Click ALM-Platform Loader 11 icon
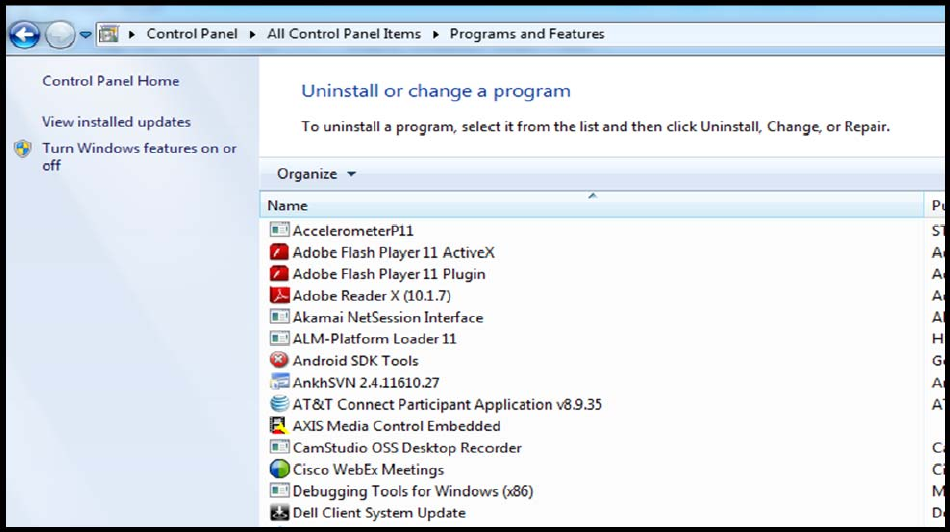 click(279, 339)
